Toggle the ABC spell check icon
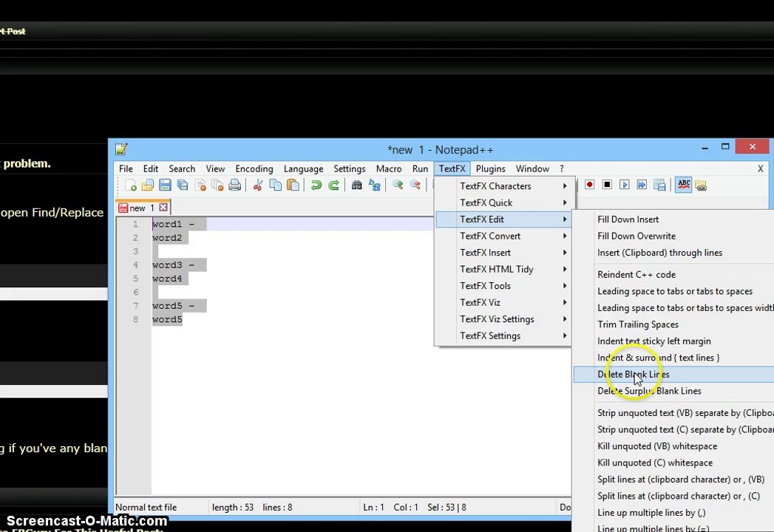This screenshot has width=774, height=532. [684, 185]
